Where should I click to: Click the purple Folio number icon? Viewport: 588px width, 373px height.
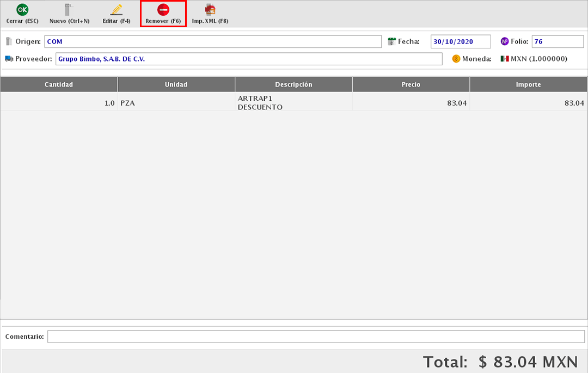[x=504, y=41]
